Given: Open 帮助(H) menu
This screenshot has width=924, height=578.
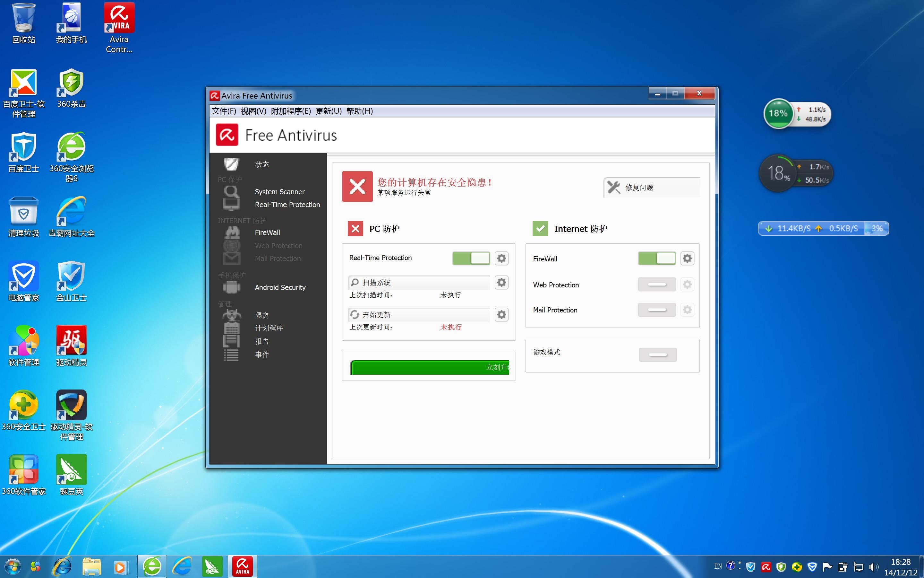Looking at the screenshot, I should pyautogui.click(x=360, y=111).
